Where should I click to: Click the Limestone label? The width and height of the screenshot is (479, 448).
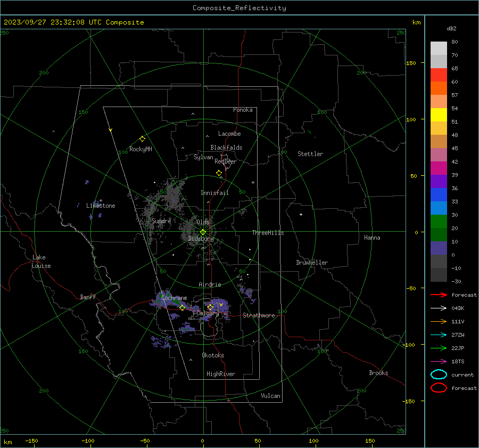[101, 206]
